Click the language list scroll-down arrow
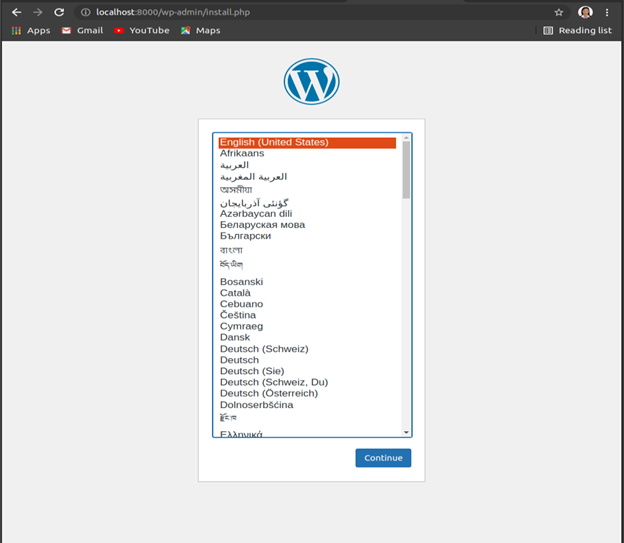The height and width of the screenshot is (543, 624). click(x=406, y=432)
